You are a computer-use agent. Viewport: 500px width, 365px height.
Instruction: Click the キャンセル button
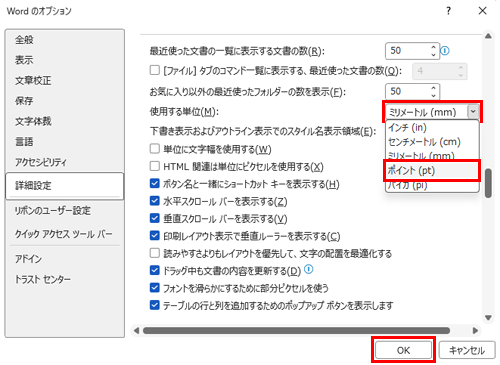(467, 350)
